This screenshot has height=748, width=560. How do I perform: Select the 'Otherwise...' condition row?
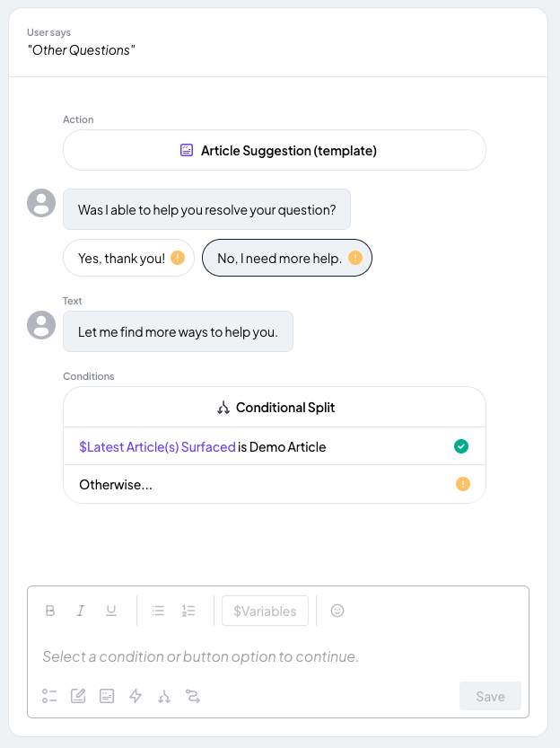tap(275, 484)
